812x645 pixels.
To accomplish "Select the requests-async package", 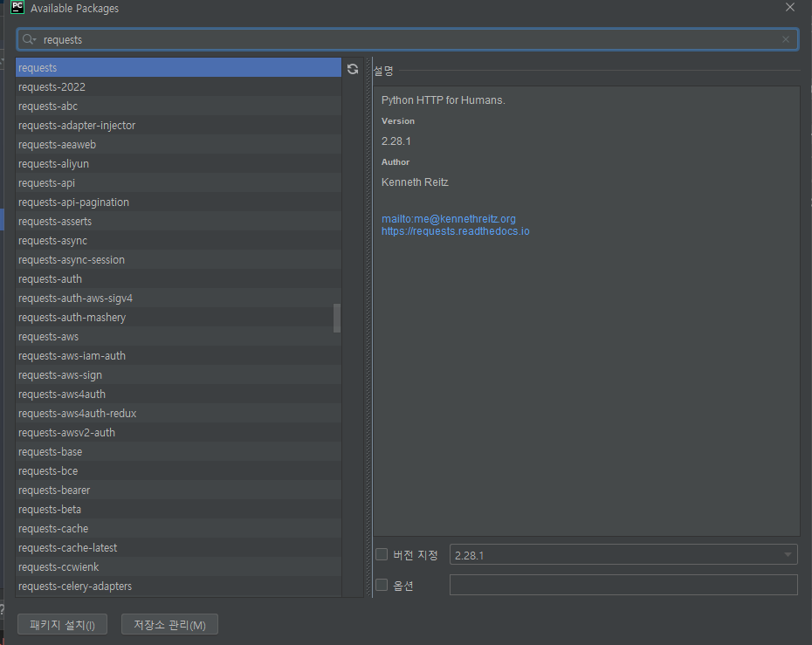I will point(178,241).
